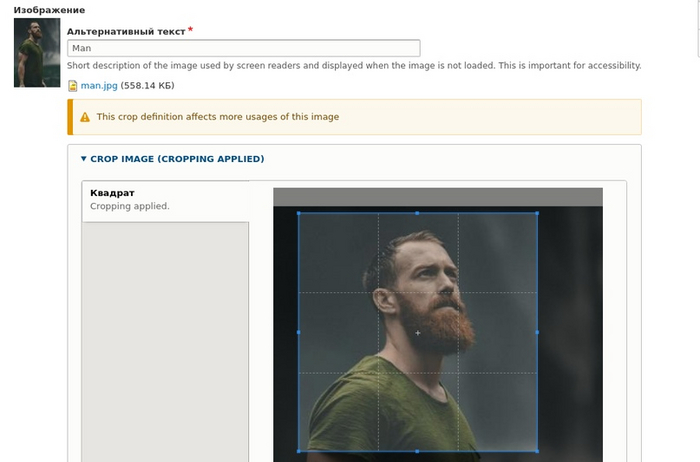Viewport: 700px width, 462px height.
Task: Click the bottom-center crop edge handle
Action: point(417,451)
